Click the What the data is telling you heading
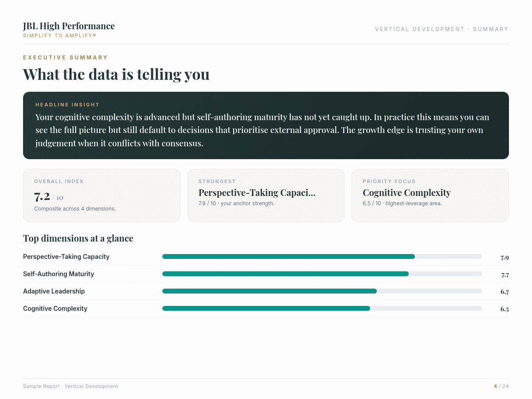Image resolution: width=532 pixels, height=399 pixels. pyautogui.click(x=116, y=74)
